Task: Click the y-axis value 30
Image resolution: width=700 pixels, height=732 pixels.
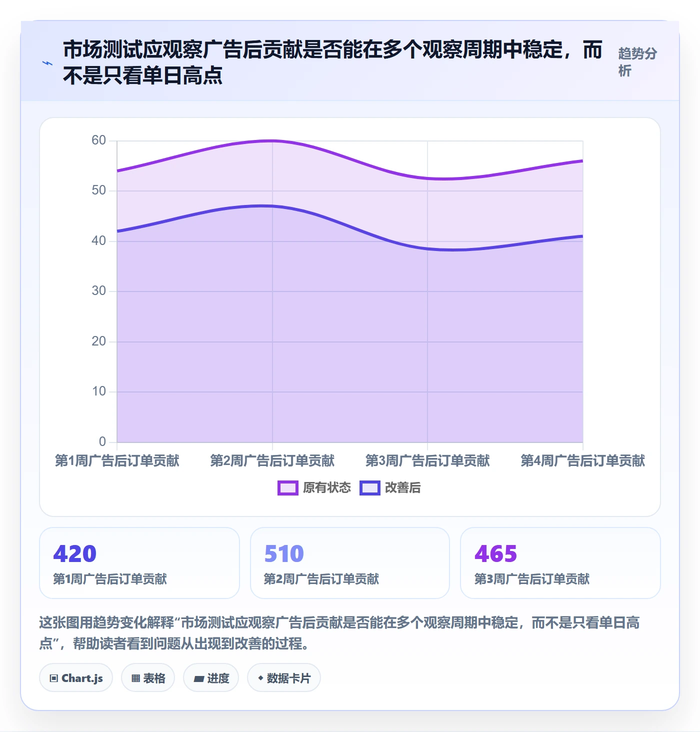Action: pos(98,291)
